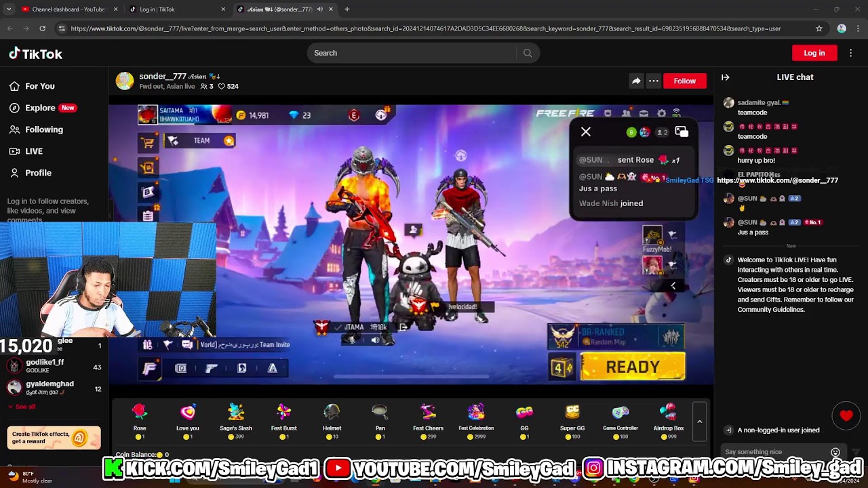This screenshot has height=488, width=868.
Task: Open the emoji picker in chat
Action: (x=835, y=452)
